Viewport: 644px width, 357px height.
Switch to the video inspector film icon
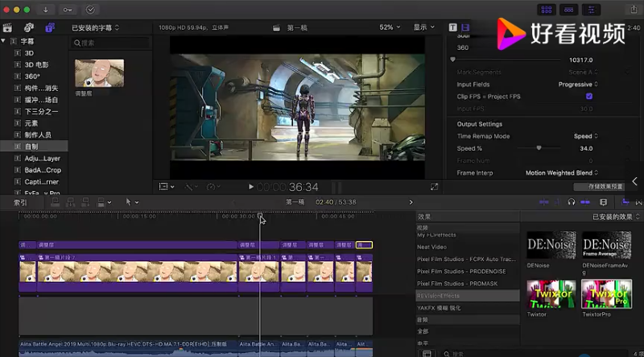pyautogui.click(x=465, y=27)
